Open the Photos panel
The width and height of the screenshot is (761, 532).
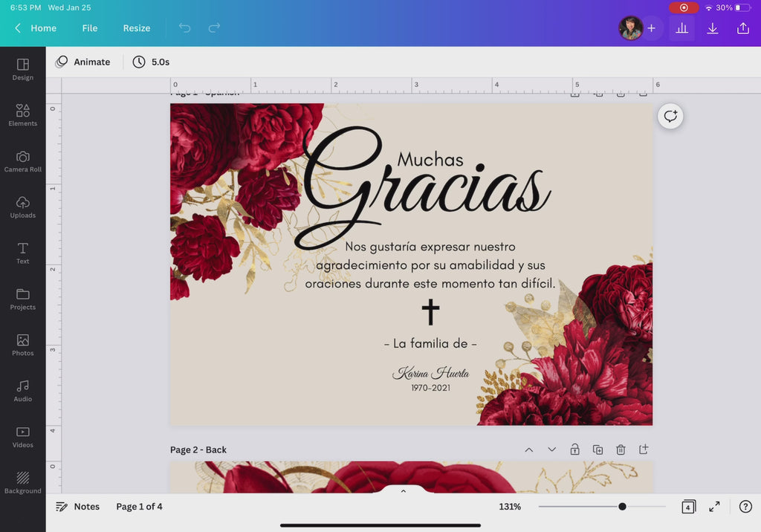click(x=23, y=345)
